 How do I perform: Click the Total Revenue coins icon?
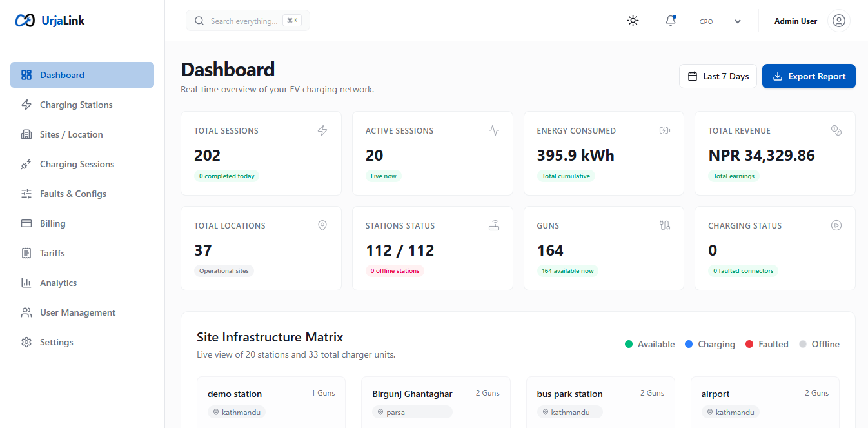836,130
